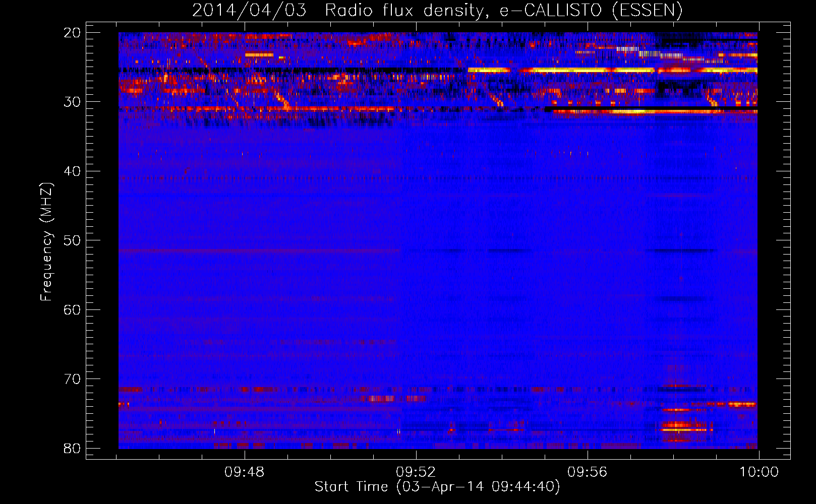
Task: Click the frequency axis value 20
Action: tap(72, 33)
